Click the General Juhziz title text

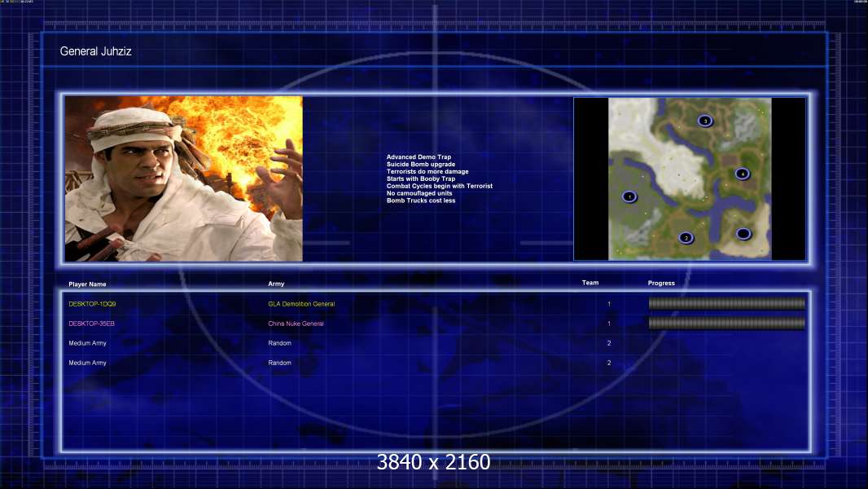pyautogui.click(x=96, y=51)
